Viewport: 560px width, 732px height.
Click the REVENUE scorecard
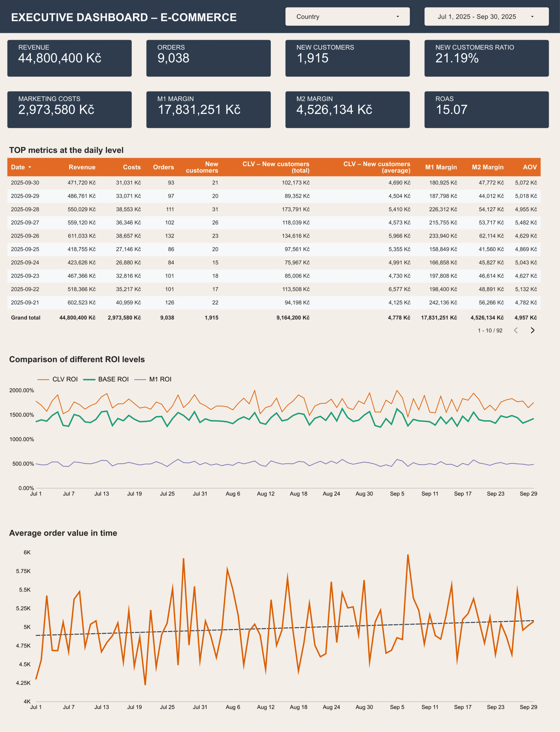click(x=69, y=58)
